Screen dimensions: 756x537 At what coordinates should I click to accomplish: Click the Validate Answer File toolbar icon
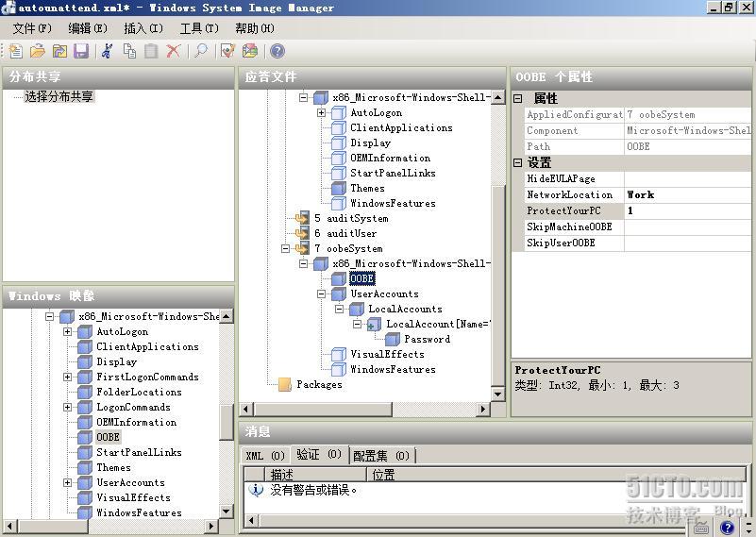227,51
